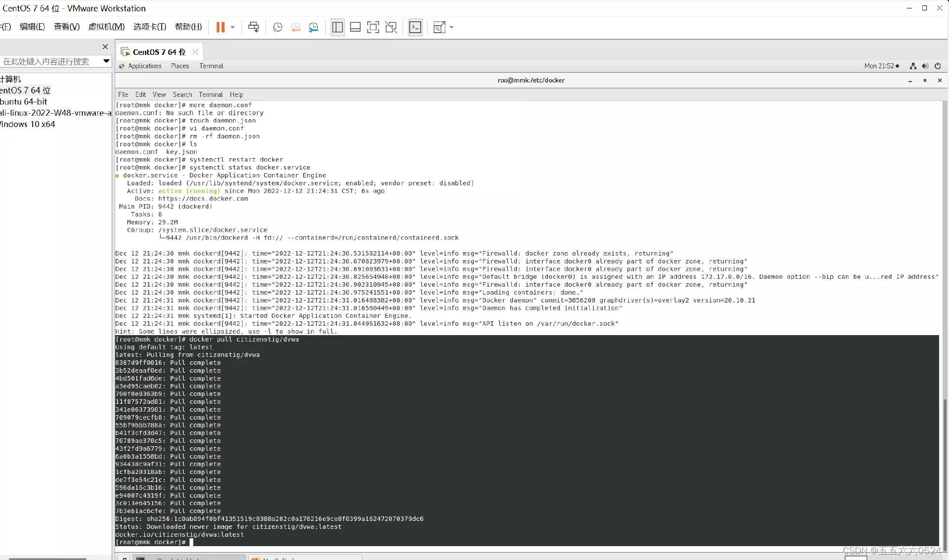
Task: Open the 查看(V) menu
Action: (x=67, y=27)
